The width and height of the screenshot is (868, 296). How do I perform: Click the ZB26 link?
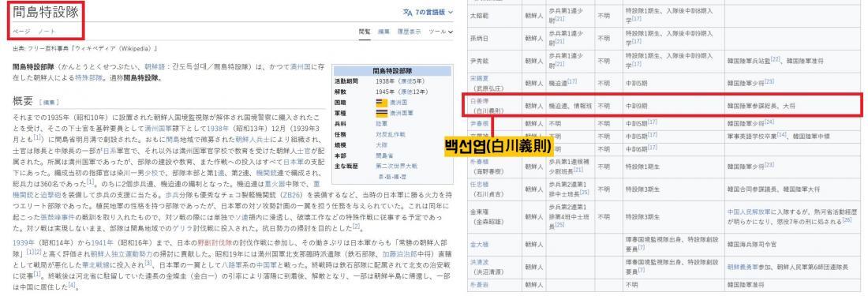[291, 195]
